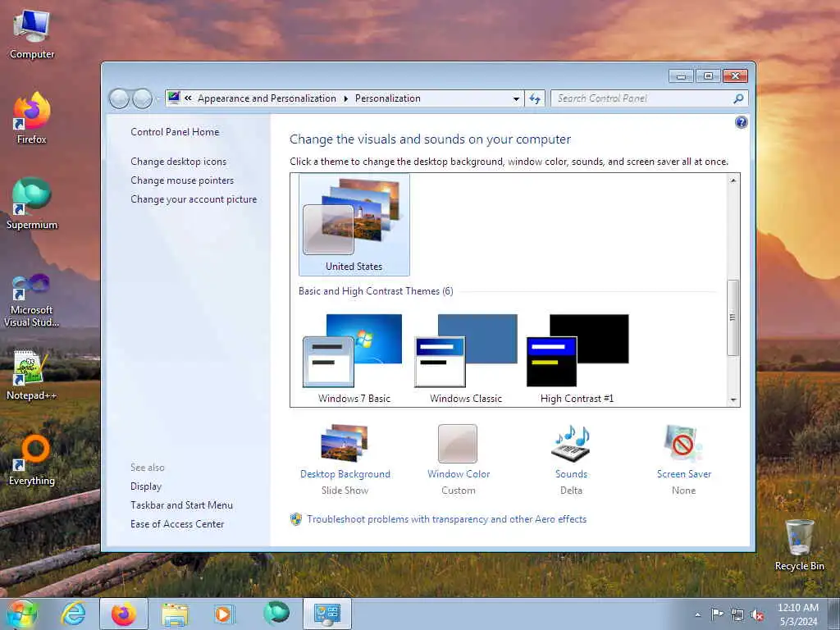The width and height of the screenshot is (840, 630).
Task: Refresh the Control Panel address bar
Action: 535,98
